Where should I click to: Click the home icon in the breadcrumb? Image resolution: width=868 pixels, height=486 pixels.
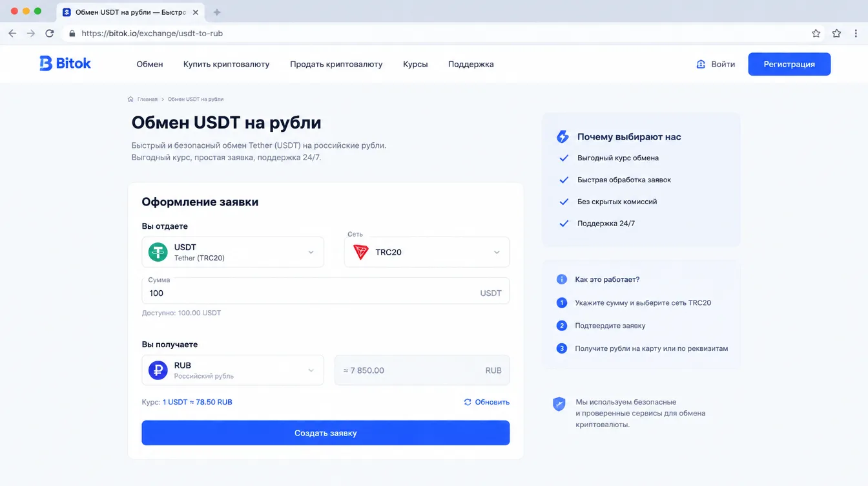click(x=131, y=100)
